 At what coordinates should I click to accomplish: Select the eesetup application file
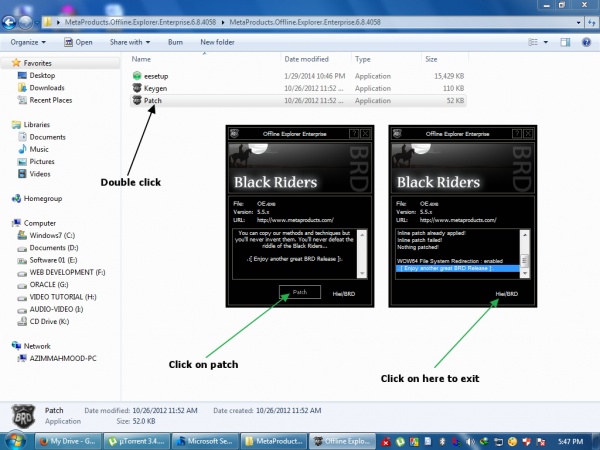coord(298,76)
